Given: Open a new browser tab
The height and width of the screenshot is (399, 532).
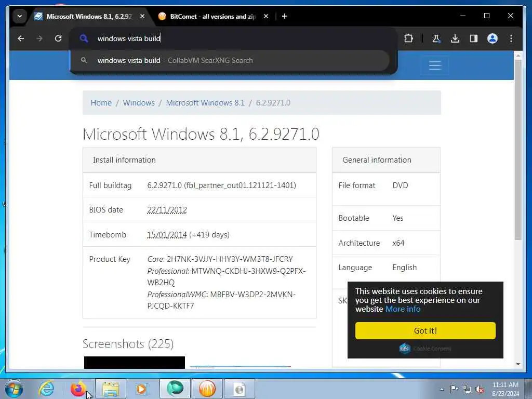Looking at the screenshot, I should click(285, 16).
